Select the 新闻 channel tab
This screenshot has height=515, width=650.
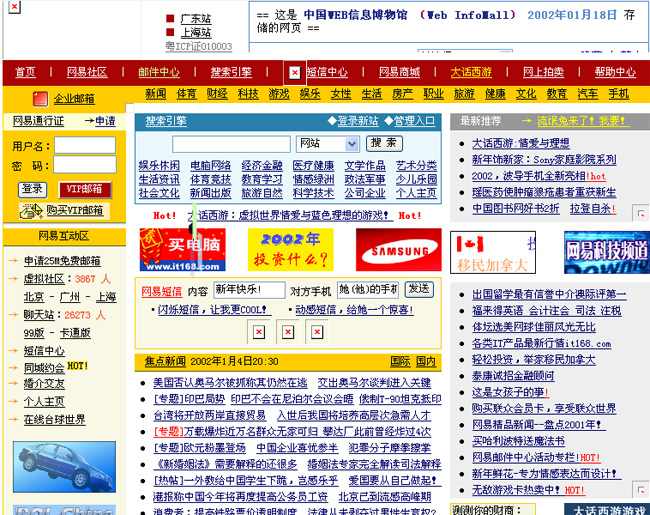click(x=156, y=94)
